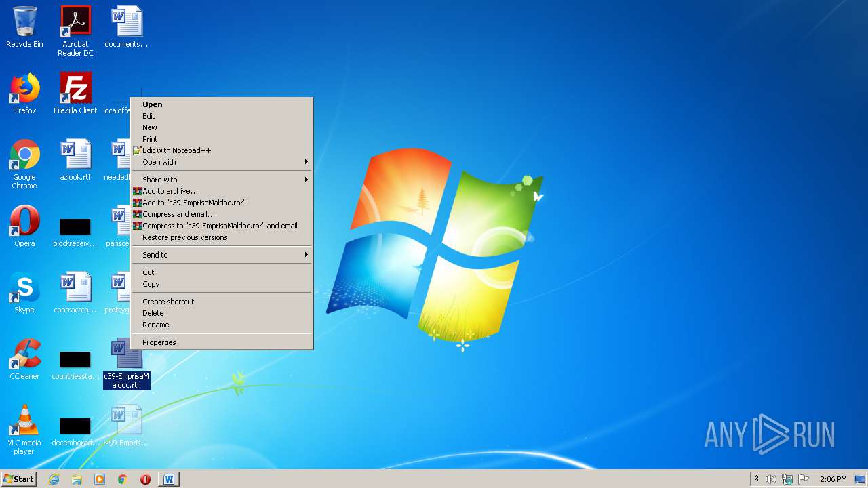Choose Compress to "c39-EmprisaMaldoc.rar" and email
This screenshot has width=868, height=488.
pyautogui.click(x=222, y=226)
